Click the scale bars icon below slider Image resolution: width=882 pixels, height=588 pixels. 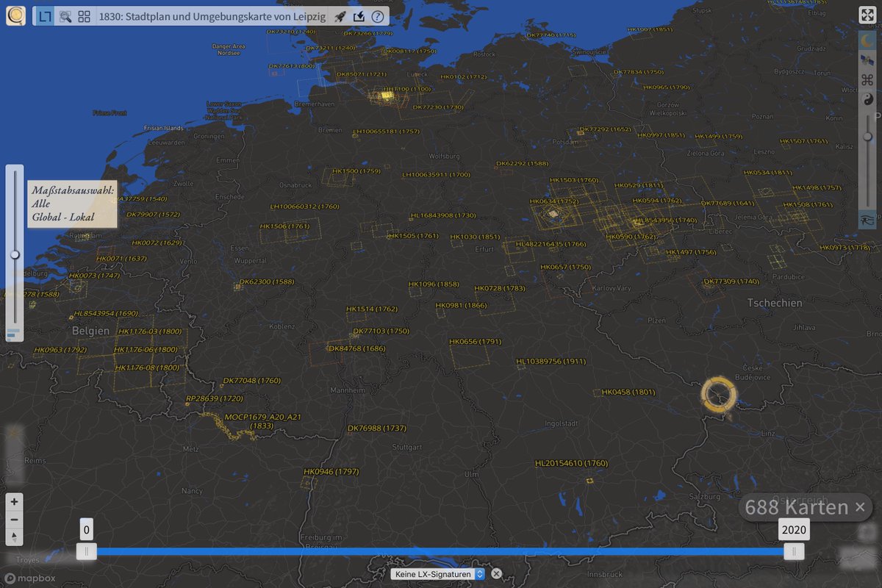coord(13,334)
